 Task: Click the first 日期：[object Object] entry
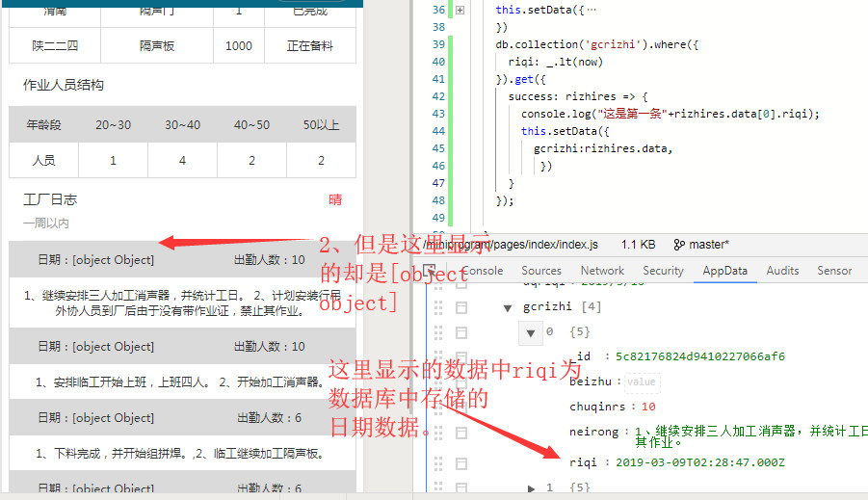click(95, 259)
